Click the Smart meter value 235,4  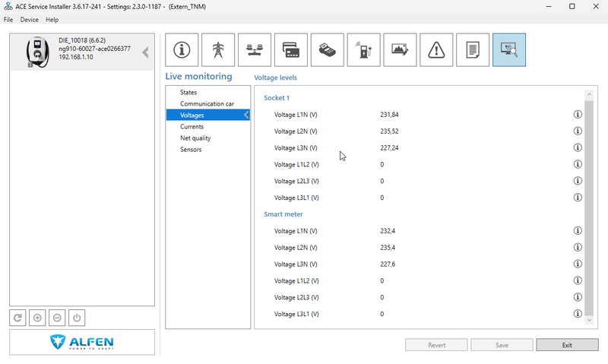(388, 248)
